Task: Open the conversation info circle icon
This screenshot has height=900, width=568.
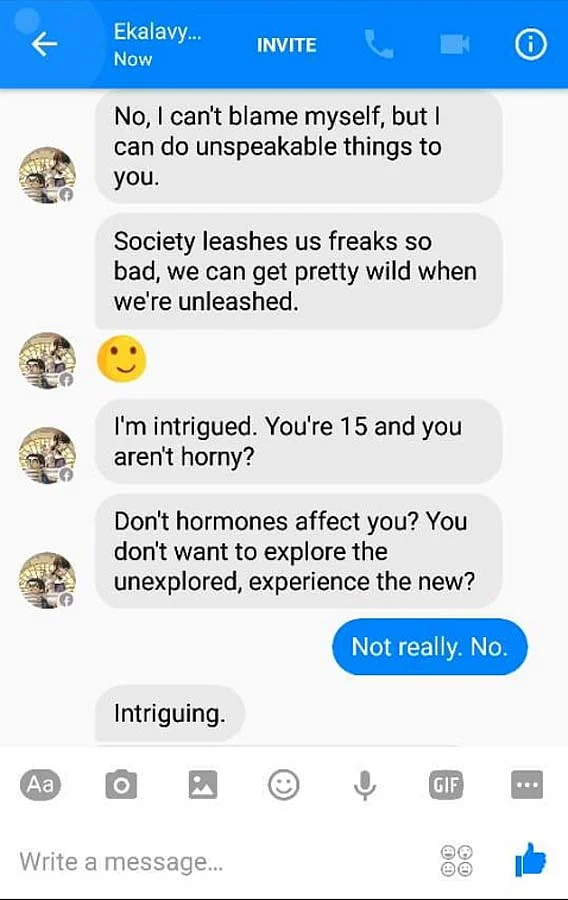Action: tap(530, 45)
